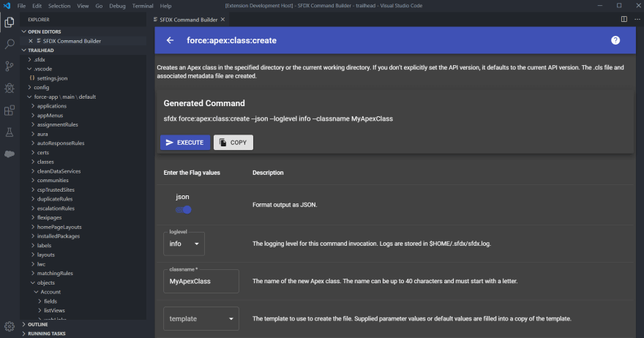Select the generated sfdx command text
The image size is (644, 338).
tap(278, 119)
